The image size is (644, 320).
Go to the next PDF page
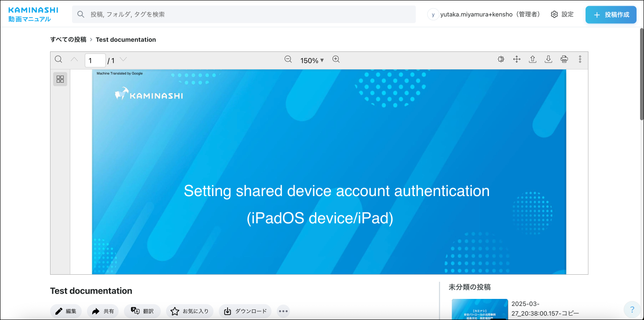coord(123,59)
